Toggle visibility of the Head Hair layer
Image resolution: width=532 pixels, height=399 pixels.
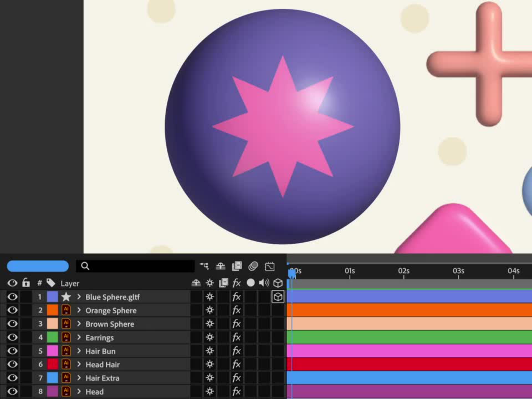(x=12, y=364)
